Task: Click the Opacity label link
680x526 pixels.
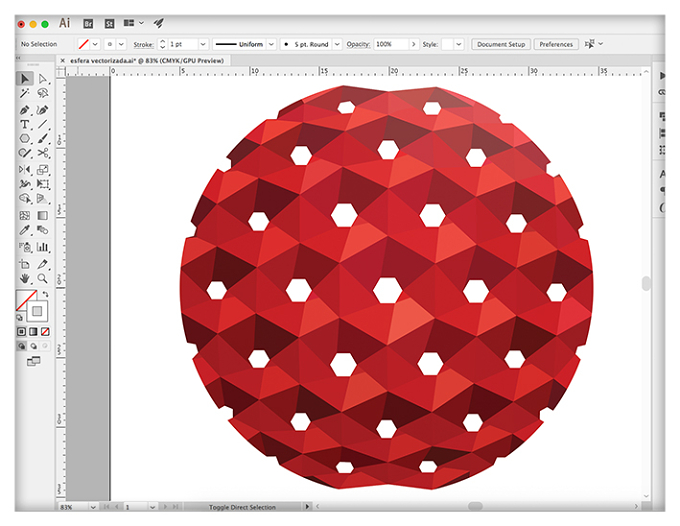Action: coord(358,44)
